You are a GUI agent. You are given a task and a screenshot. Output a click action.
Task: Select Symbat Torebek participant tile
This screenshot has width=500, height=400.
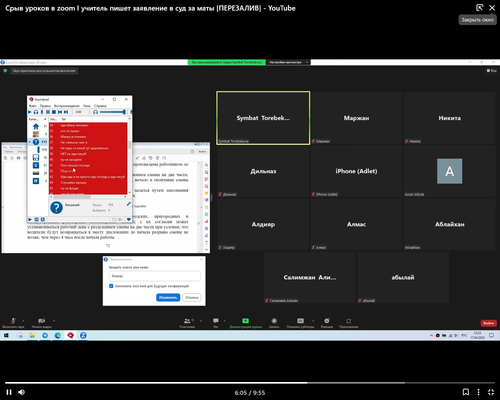click(263, 118)
